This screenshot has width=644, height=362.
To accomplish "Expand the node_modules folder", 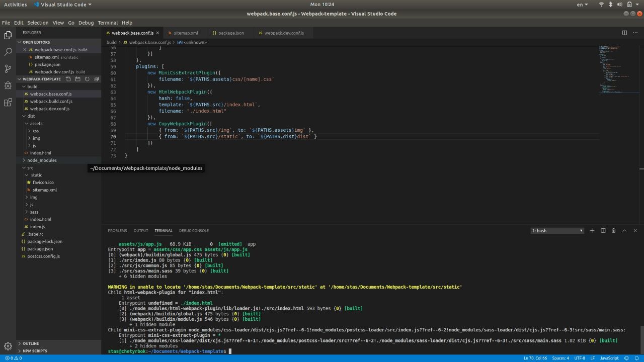I will click(42, 160).
